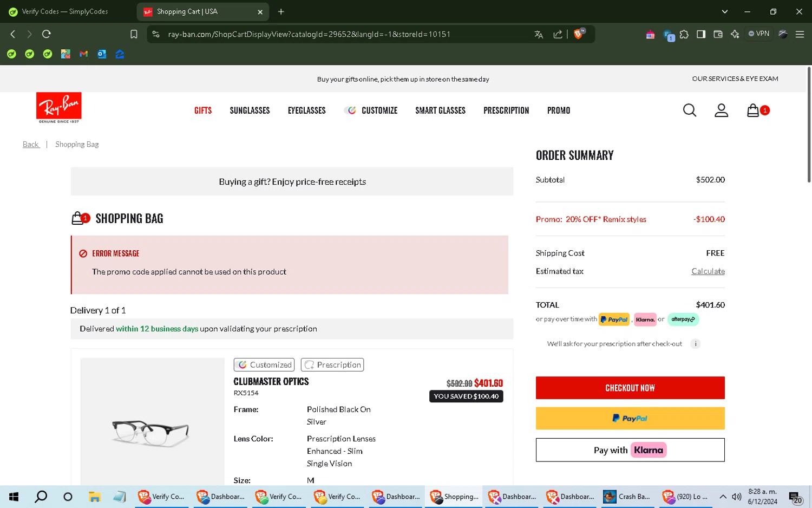
Task: Click the prescription info 'i' icon
Action: (696, 344)
